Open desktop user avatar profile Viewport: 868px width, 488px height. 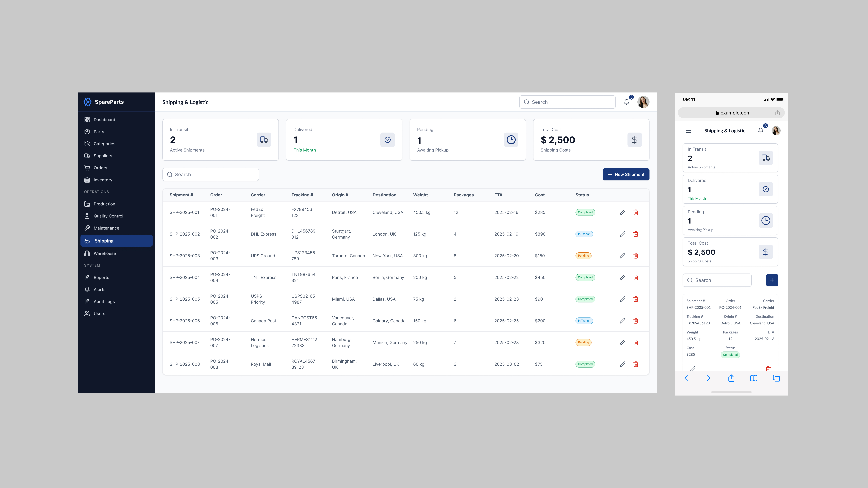pos(643,102)
